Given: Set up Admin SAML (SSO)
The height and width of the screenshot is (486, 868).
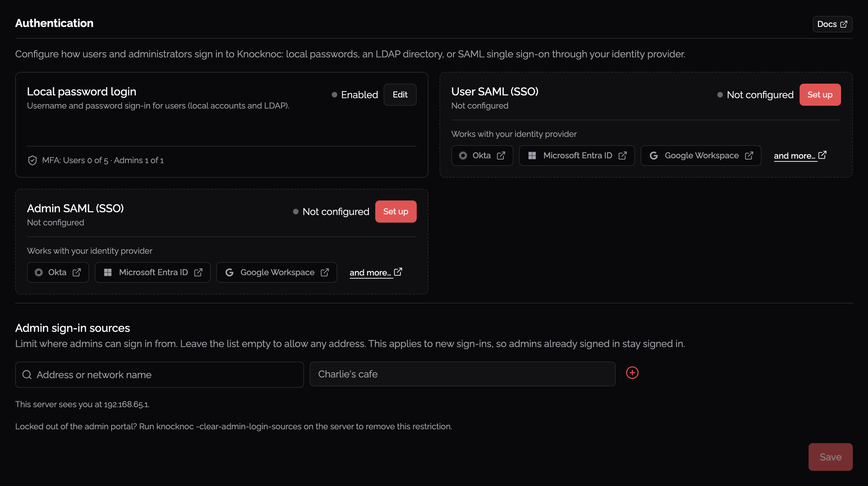Looking at the screenshot, I should (x=396, y=212).
